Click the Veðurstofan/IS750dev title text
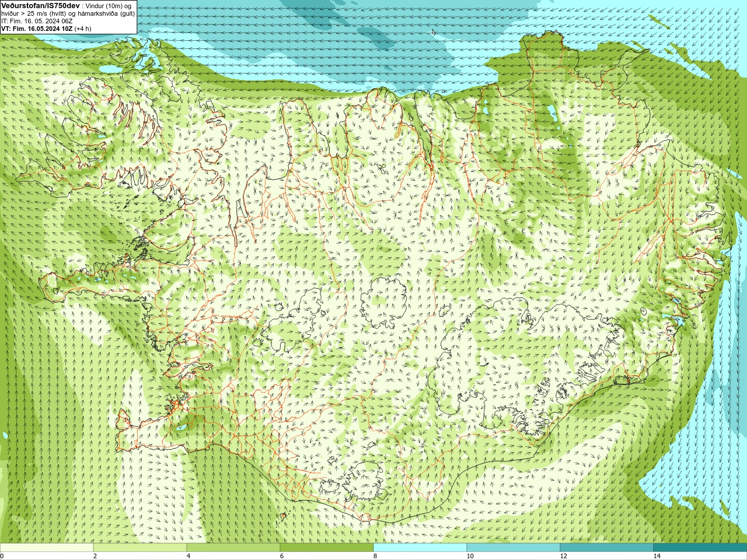The image size is (747, 560). pos(40,5)
